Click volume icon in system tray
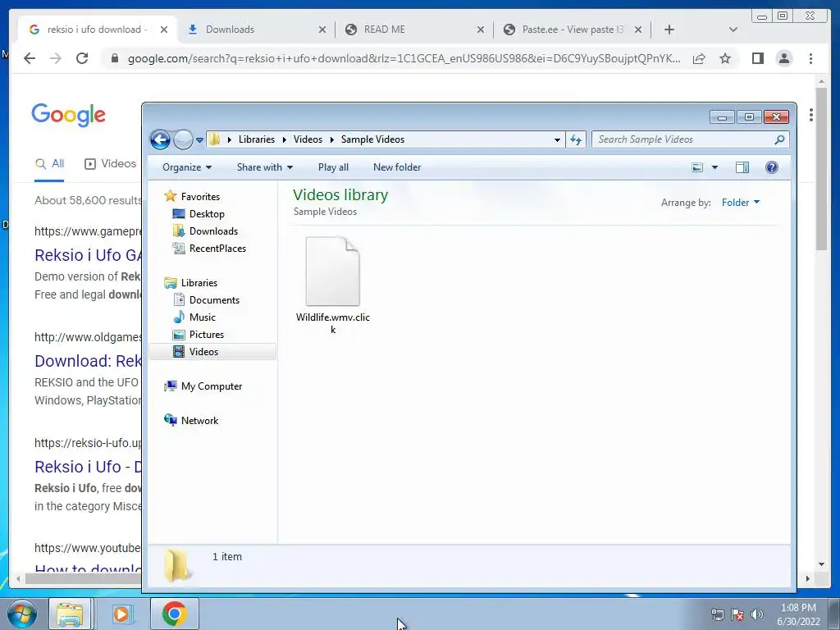840x630 pixels. point(757,614)
